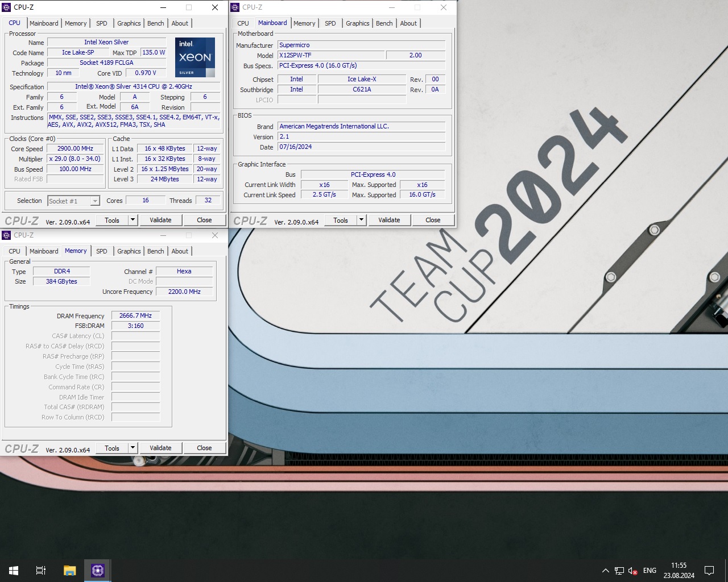
Task: Open Bench tab in Memory window
Action: coord(156,251)
